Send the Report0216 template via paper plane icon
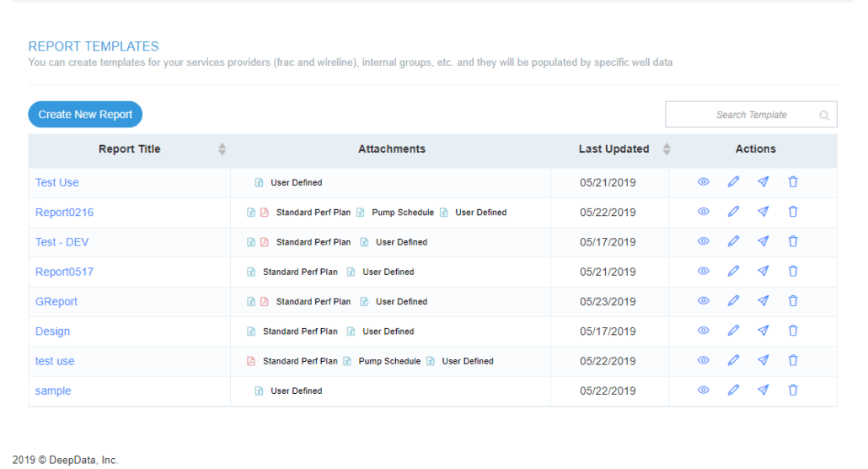 coord(763,212)
